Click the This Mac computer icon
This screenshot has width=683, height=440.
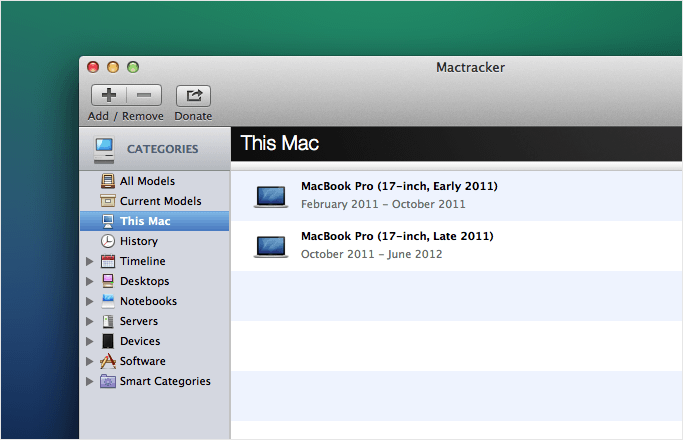pos(108,221)
